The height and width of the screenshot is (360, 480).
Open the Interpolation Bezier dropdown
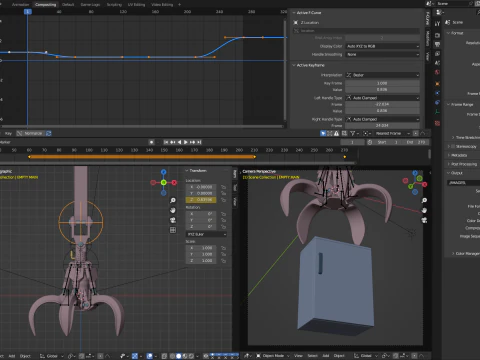382,75
